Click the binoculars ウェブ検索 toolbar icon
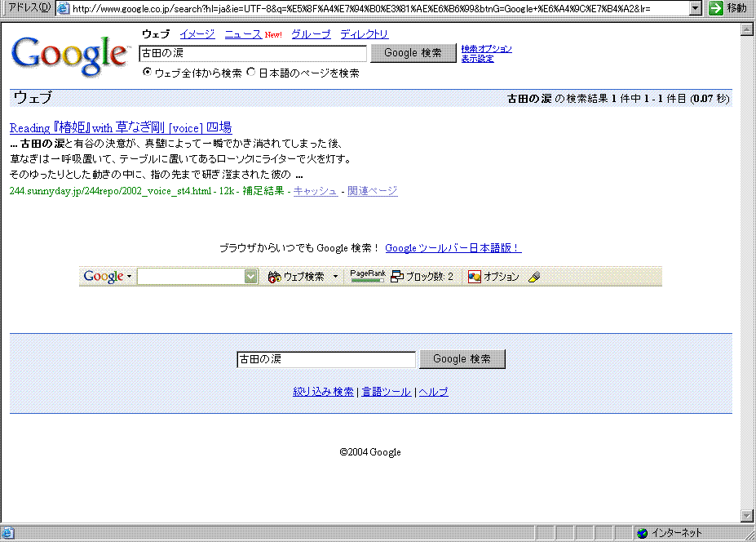 274,277
